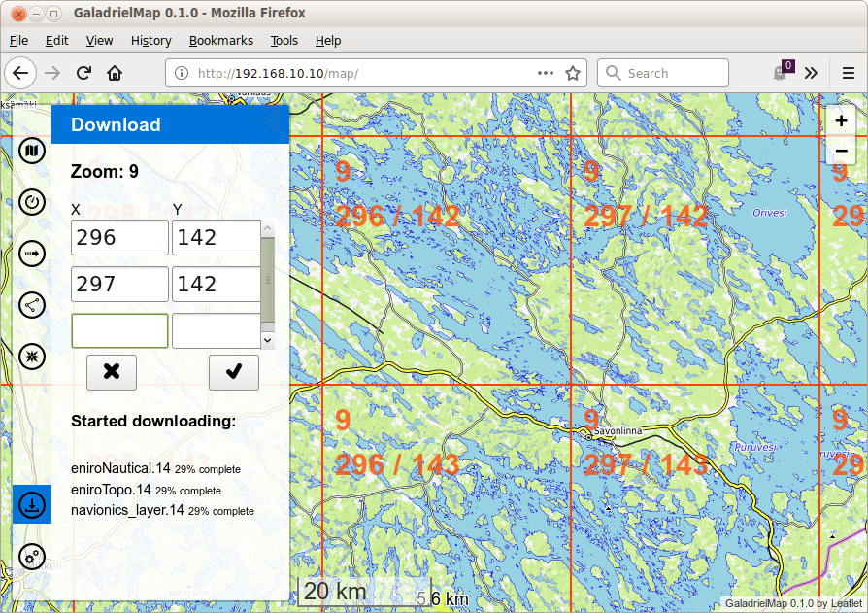This screenshot has width=868, height=613.
Task: Bookmark this page with the star
Action: pos(573,73)
